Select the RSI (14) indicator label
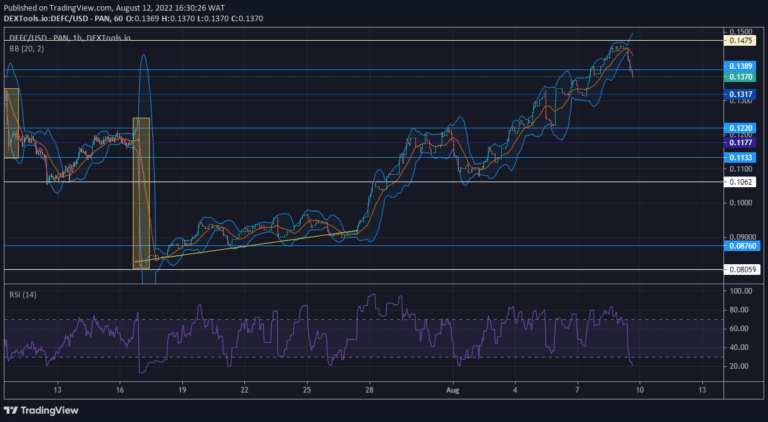This screenshot has width=768, height=422. (23, 295)
